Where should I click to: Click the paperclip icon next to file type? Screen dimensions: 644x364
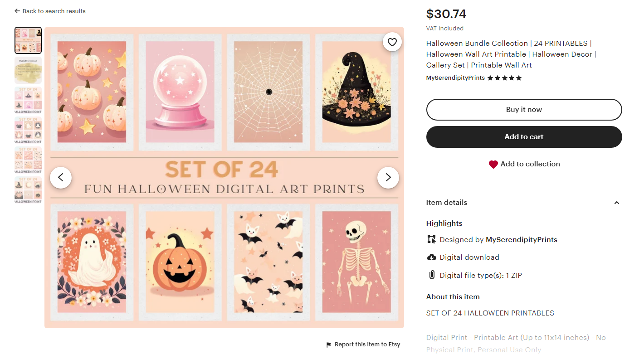[431, 275]
